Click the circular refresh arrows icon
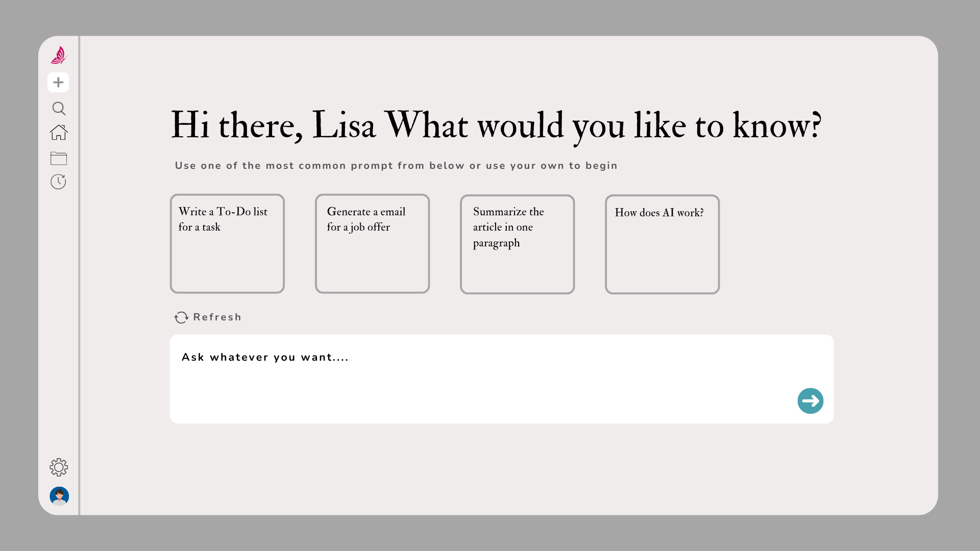The image size is (980, 551). click(x=181, y=317)
